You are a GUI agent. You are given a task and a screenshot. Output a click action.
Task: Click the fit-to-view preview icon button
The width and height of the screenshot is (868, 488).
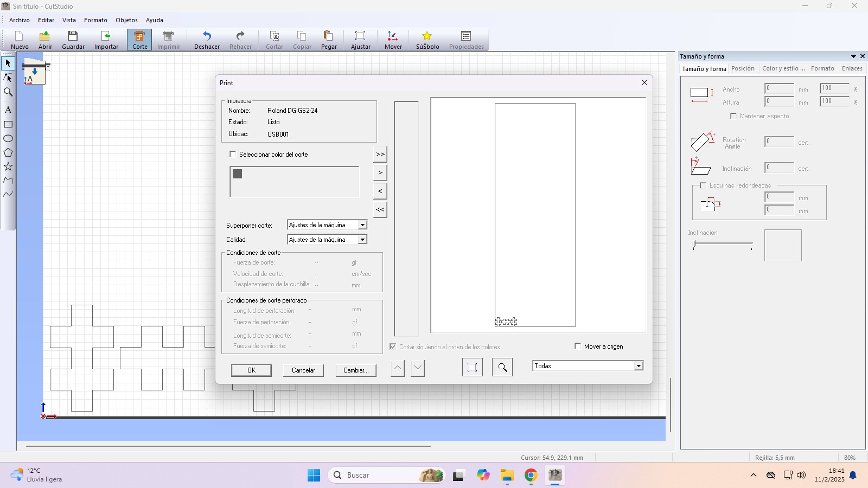coord(472,367)
